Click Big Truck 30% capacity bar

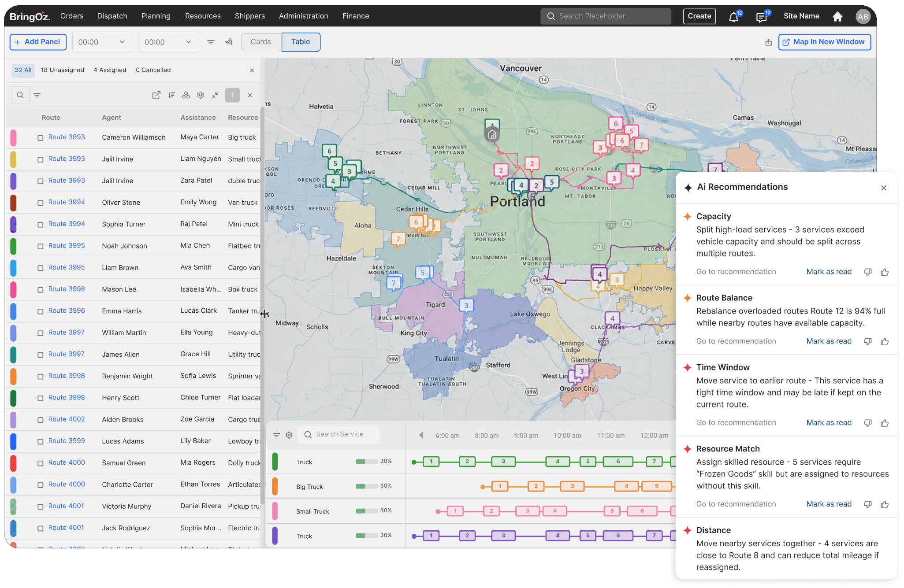[367, 486]
